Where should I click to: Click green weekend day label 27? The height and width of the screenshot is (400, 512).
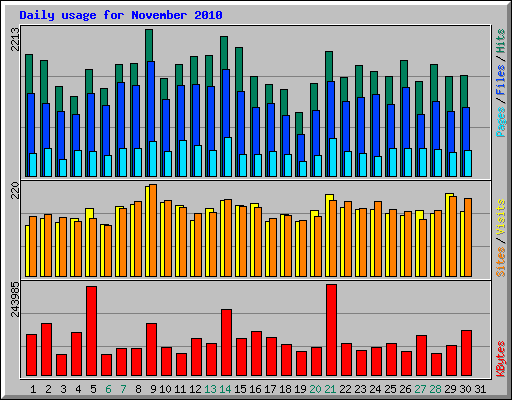(420, 389)
